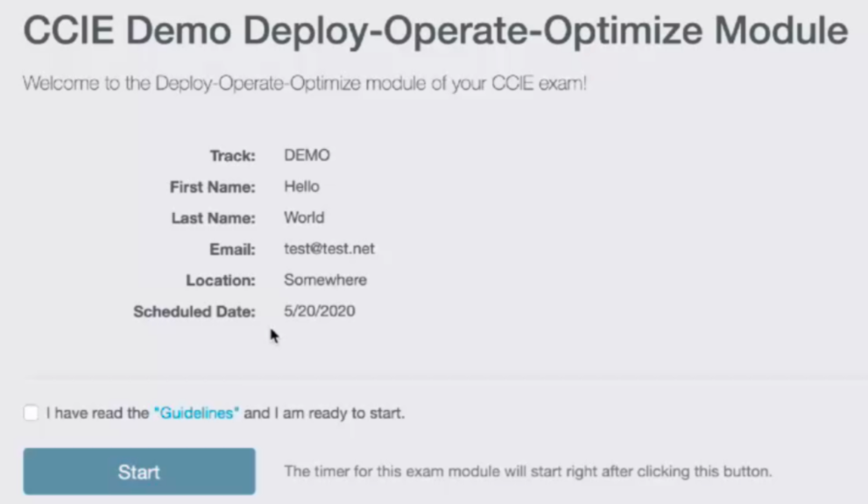Click the last name value 'World'
The width and height of the screenshot is (868, 504).
point(304,217)
